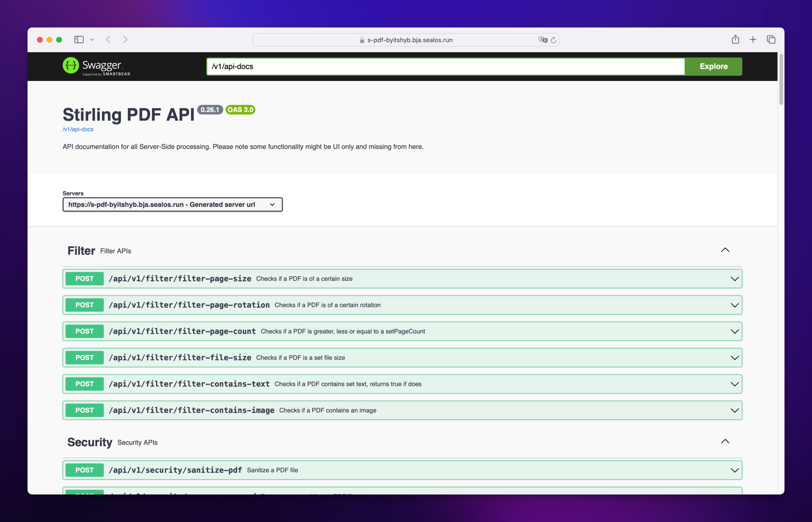The width and height of the screenshot is (812, 522).
Task: Collapse the Security section with chevron
Action: point(725,442)
